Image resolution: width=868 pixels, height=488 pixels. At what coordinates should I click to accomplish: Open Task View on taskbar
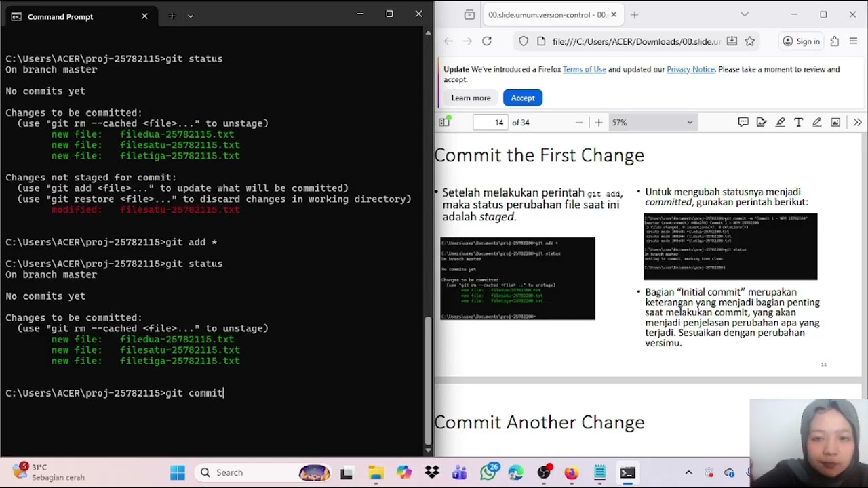347,472
